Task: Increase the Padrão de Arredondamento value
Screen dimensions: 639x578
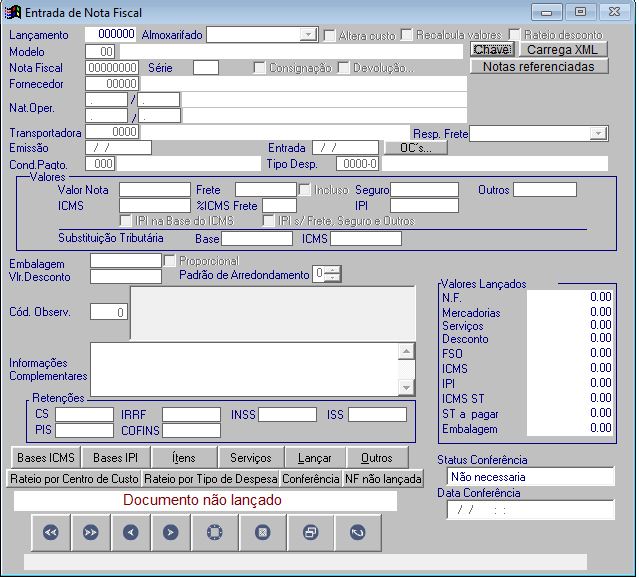Action: pos(333,270)
